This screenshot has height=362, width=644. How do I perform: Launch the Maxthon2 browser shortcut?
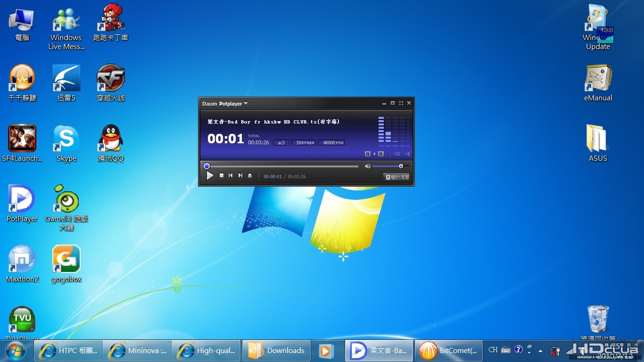tap(22, 264)
